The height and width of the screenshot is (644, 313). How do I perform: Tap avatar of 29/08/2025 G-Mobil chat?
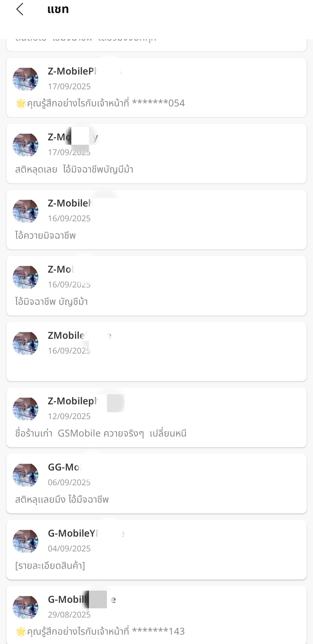click(26, 607)
